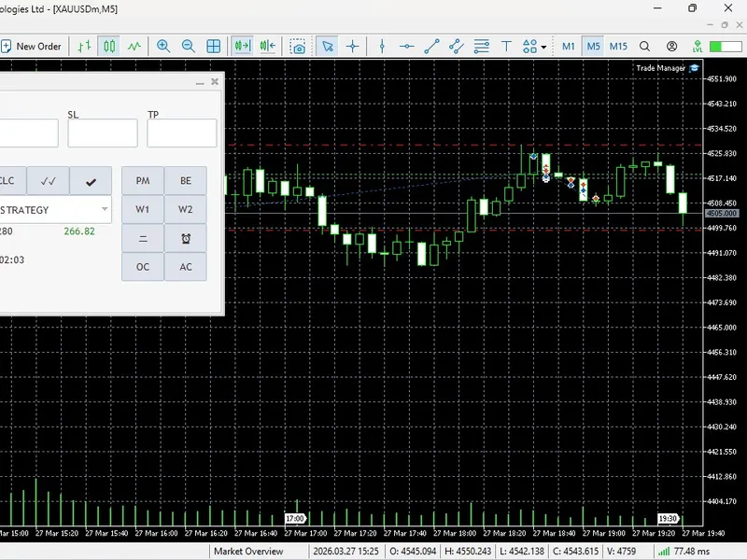The image size is (747, 560).
Task: Click the O: 4545.094 status entry
Action: pos(413,552)
